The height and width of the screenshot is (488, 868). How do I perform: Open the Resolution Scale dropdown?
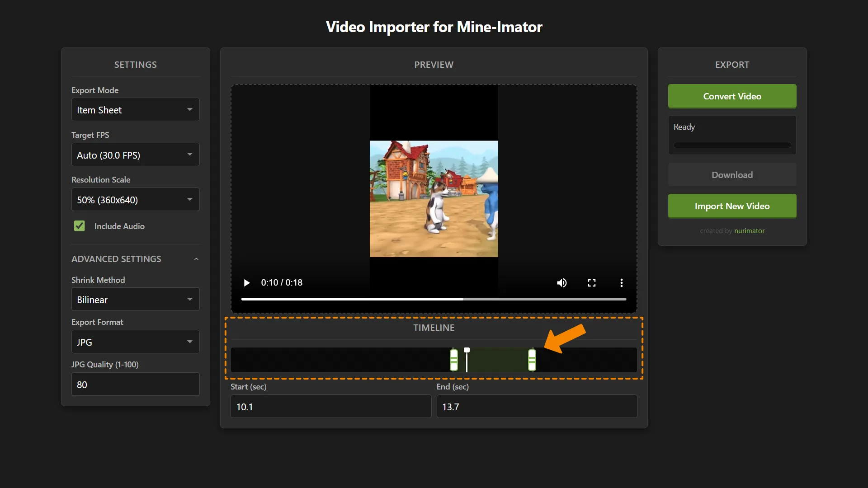point(135,199)
